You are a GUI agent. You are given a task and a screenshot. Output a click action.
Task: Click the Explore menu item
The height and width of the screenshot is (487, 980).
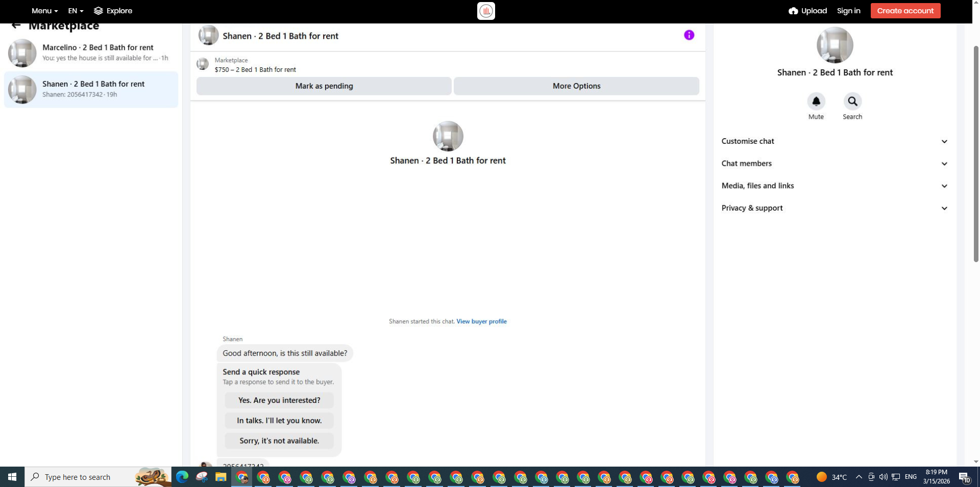[x=113, y=11]
